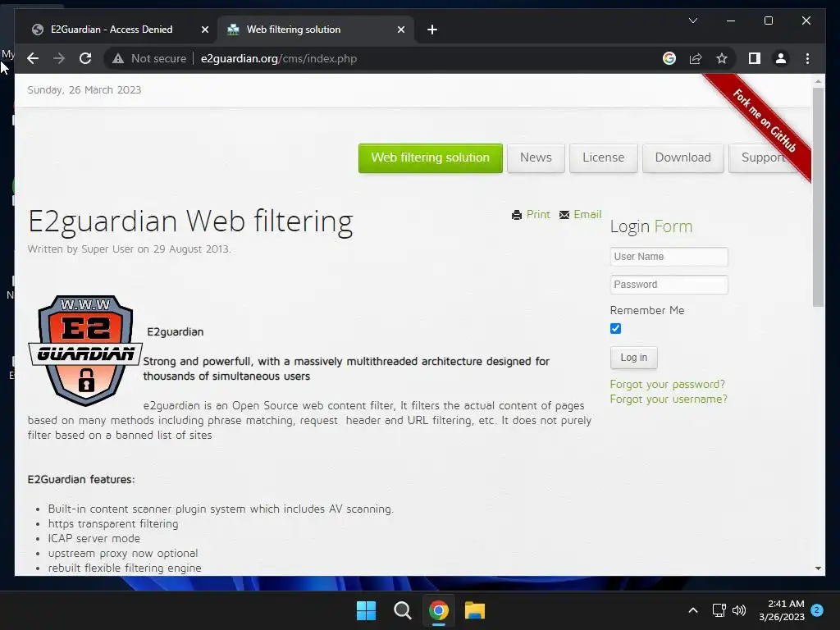Open the Support menu item
840x630 pixels.
click(764, 157)
